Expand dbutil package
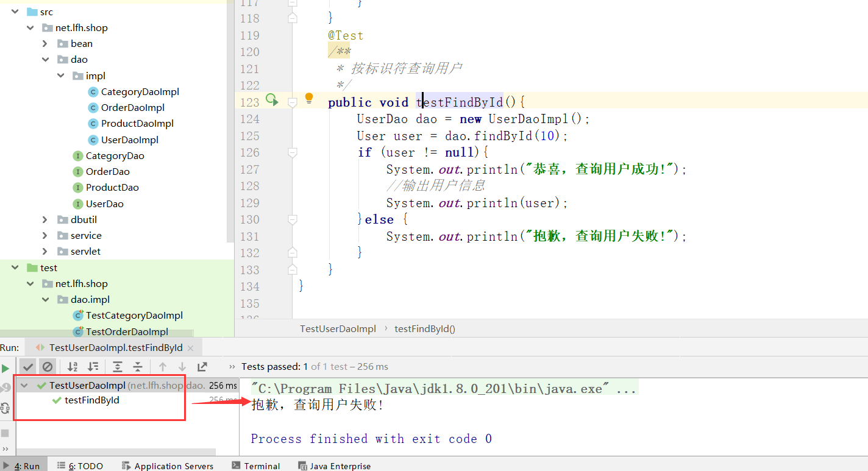 pyautogui.click(x=45, y=219)
